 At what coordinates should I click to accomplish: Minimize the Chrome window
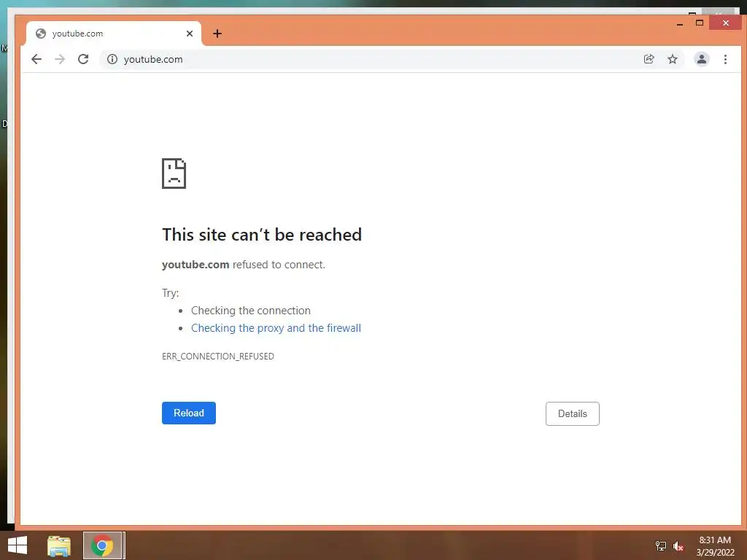(680, 23)
